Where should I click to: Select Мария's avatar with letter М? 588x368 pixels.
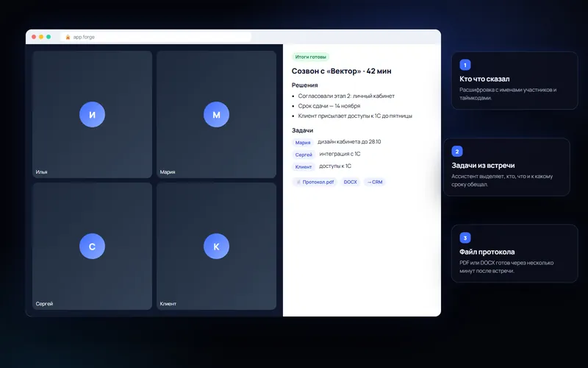[216, 115]
